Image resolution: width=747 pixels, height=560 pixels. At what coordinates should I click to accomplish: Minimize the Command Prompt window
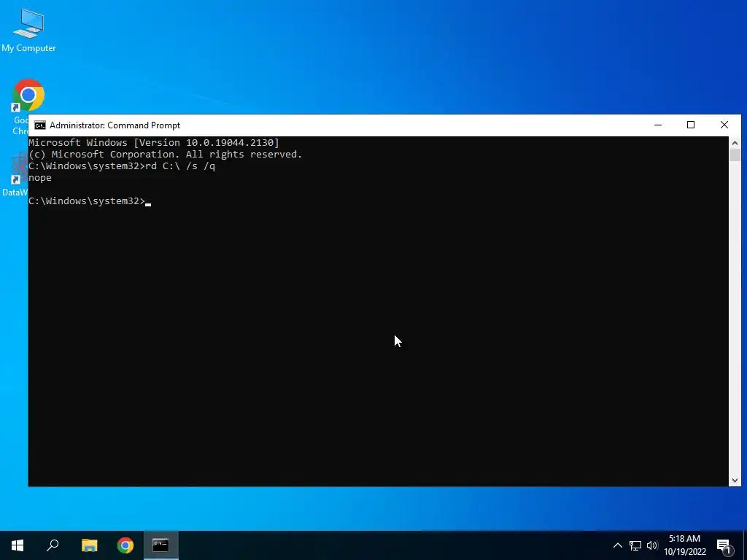click(x=658, y=125)
